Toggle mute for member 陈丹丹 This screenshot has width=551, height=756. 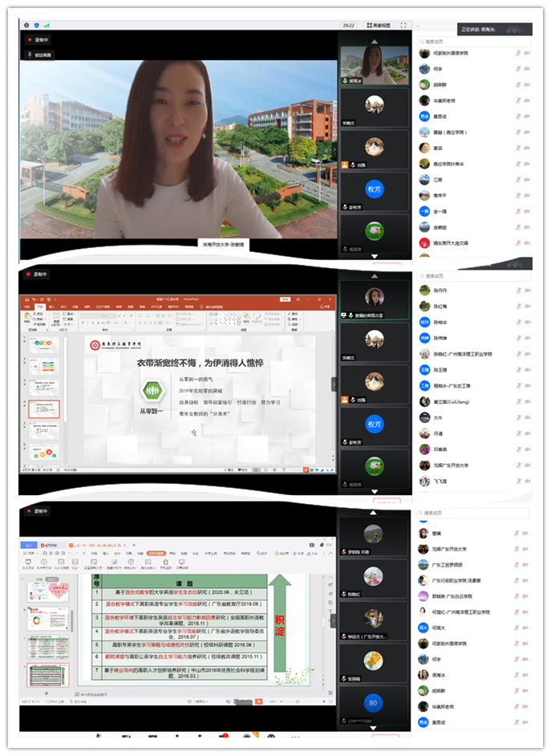(518, 291)
